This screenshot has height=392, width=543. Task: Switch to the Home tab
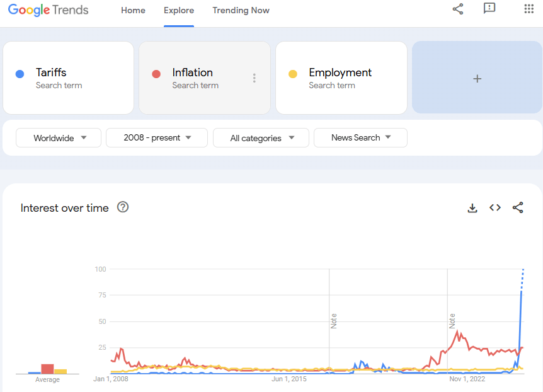[133, 10]
